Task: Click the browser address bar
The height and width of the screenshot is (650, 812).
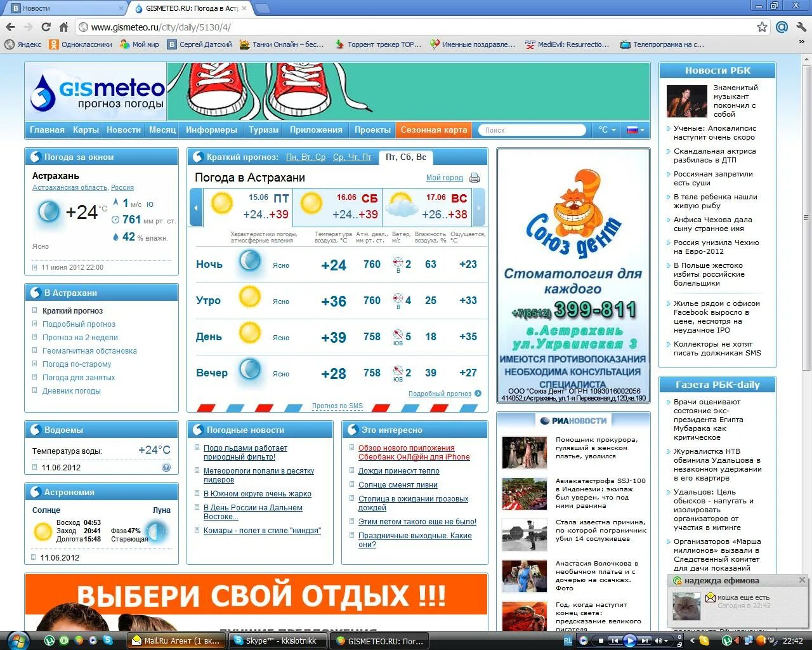Action: tap(416, 27)
